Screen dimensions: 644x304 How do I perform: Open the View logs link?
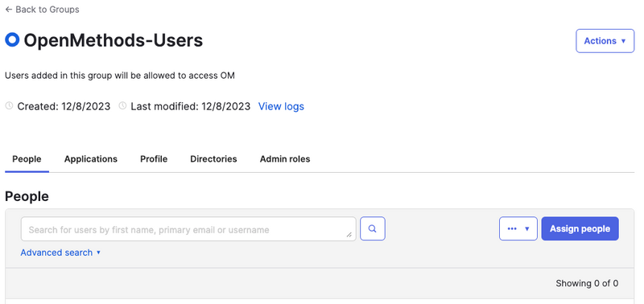281,106
